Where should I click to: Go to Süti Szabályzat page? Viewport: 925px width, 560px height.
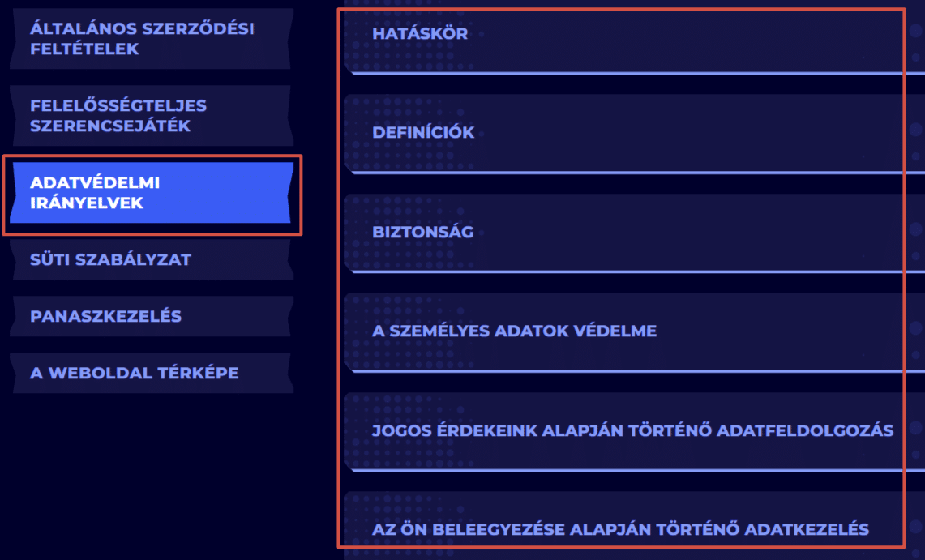(111, 260)
